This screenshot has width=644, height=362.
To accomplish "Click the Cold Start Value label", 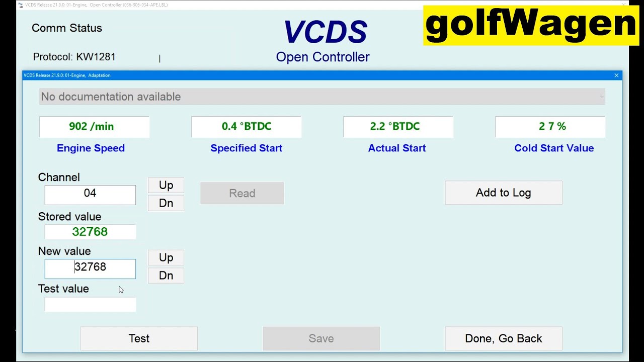I will point(554,148).
